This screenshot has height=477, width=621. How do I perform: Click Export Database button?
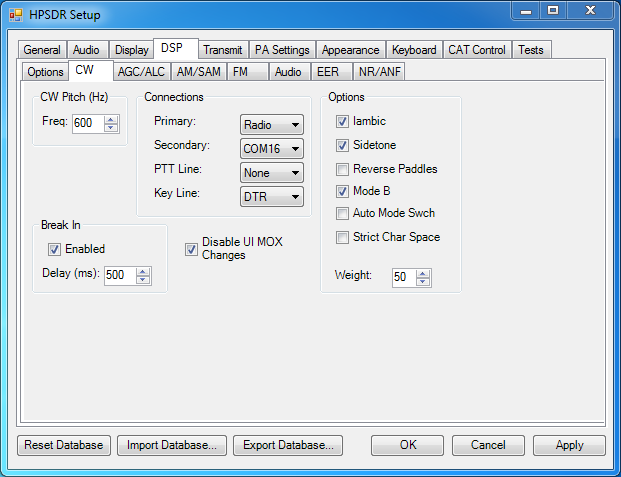coord(288,445)
